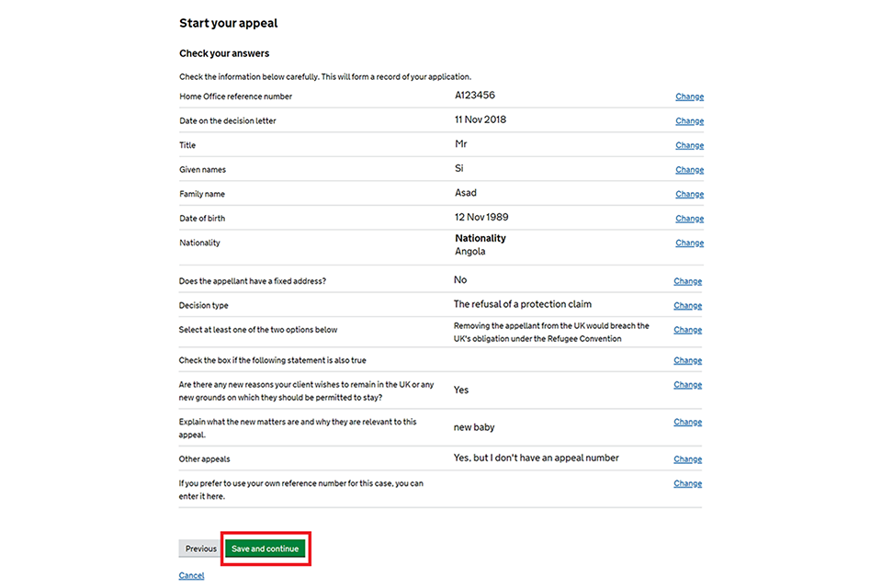This screenshot has width=882, height=588.
Task: Click the 'Start your appeal' heading
Action: [x=228, y=23]
